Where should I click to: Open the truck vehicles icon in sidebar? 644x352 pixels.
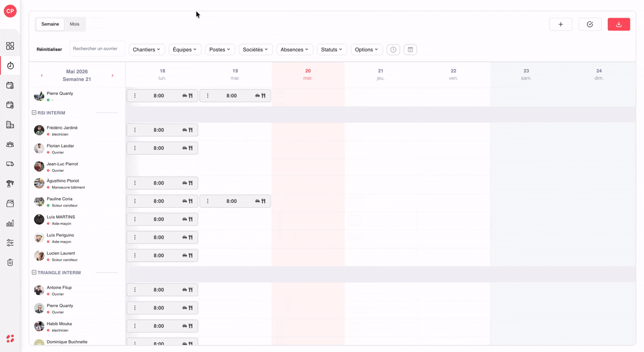click(10, 164)
